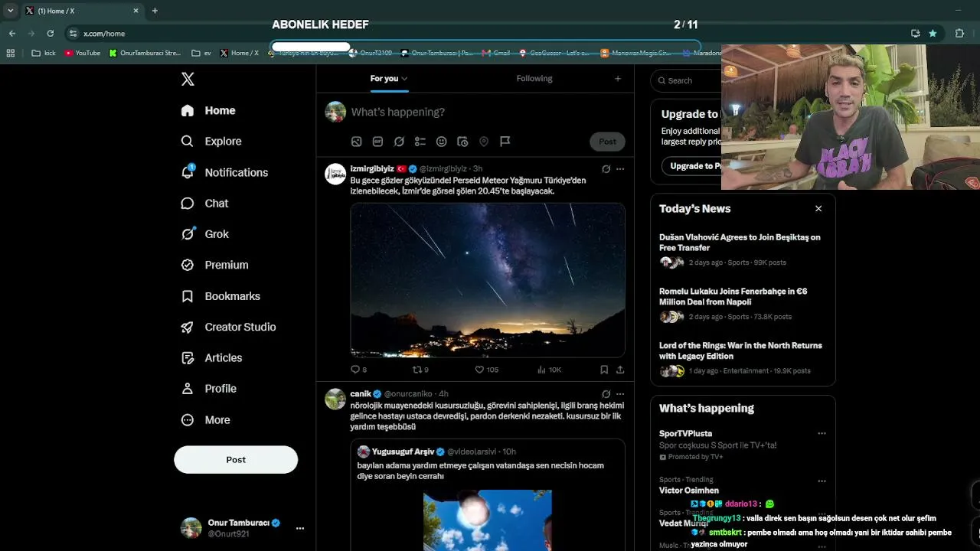Click the flag icon in the composer
This screenshot has height=551, width=980.
pyautogui.click(x=505, y=142)
